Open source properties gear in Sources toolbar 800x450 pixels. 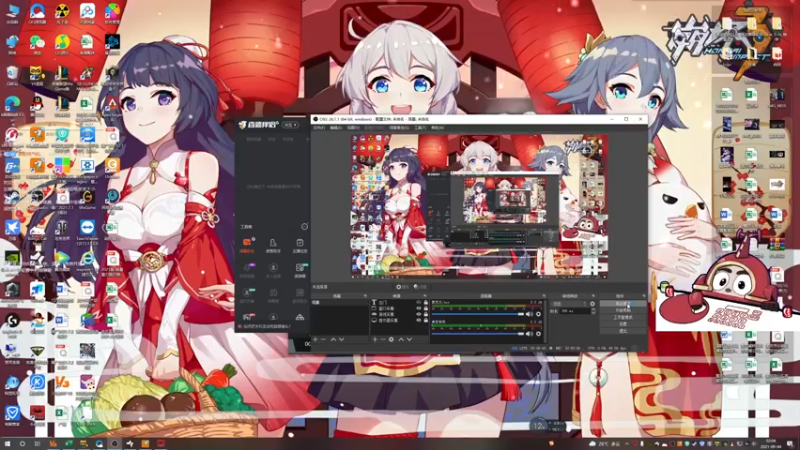(x=391, y=339)
